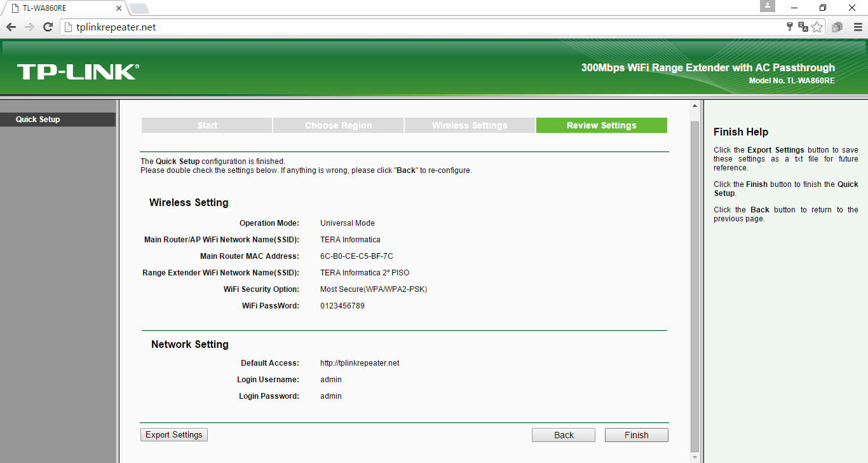The image size is (868, 463).
Task: Click the scrollbar down arrow
Action: (x=695, y=457)
